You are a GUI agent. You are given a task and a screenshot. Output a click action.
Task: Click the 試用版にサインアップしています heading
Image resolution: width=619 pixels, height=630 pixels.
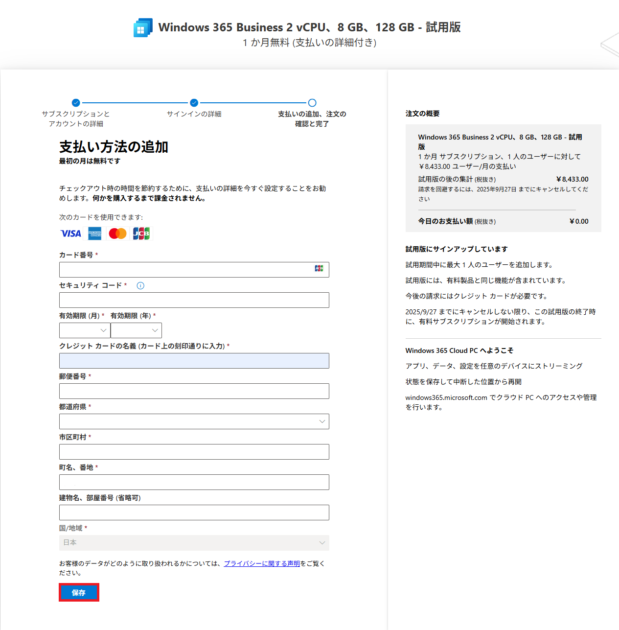457,249
